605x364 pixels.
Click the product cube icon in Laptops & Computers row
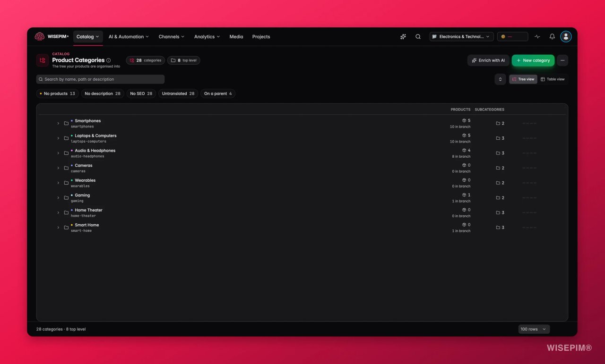(x=464, y=135)
